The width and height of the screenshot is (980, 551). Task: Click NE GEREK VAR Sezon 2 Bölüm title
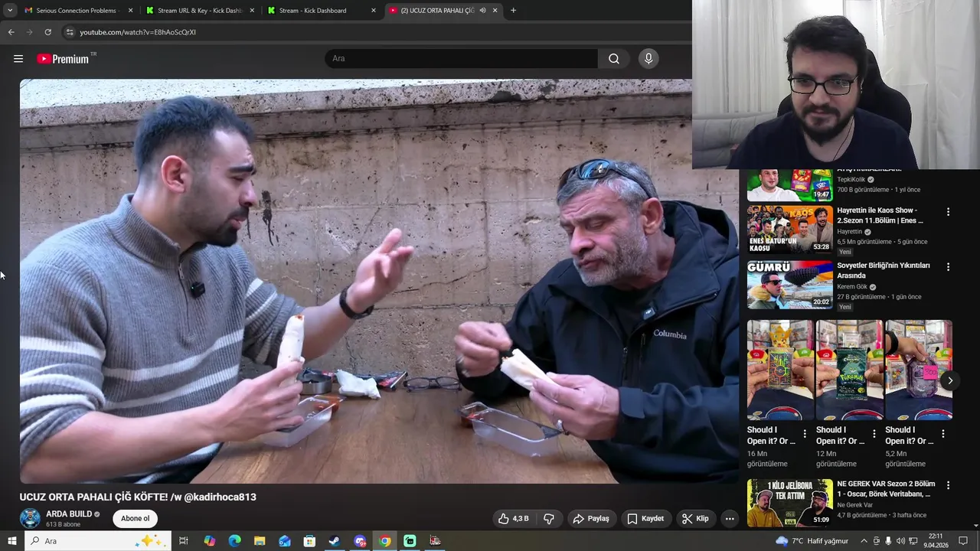point(886,489)
